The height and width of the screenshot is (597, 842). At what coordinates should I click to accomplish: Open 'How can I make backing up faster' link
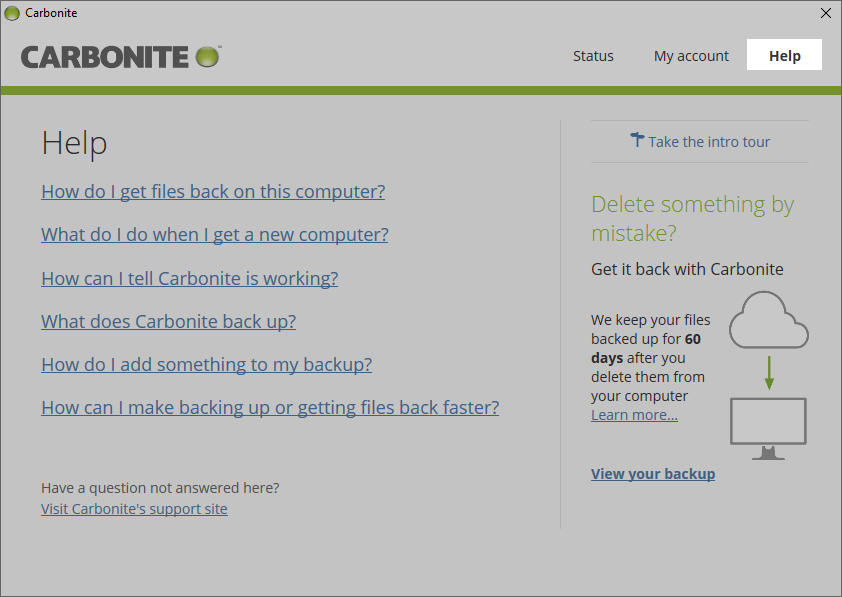(x=270, y=408)
